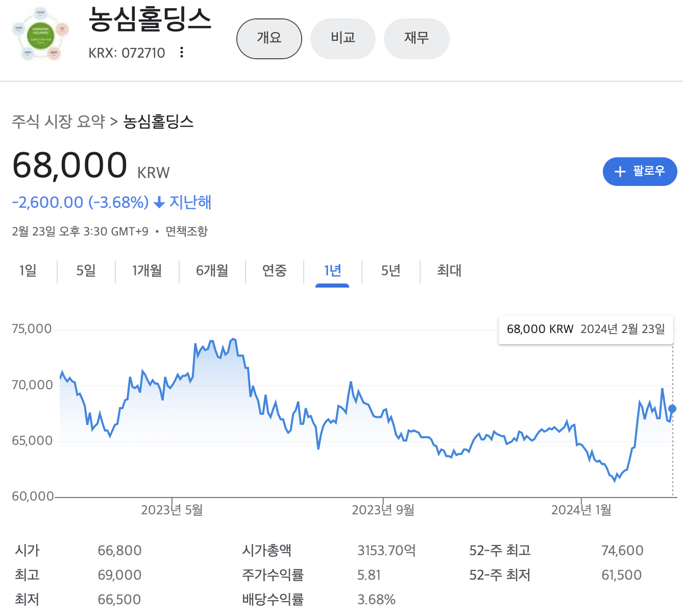This screenshot has height=616, width=683.
Task: Switch to the 비교 tab
Action: tap(343, 39)
